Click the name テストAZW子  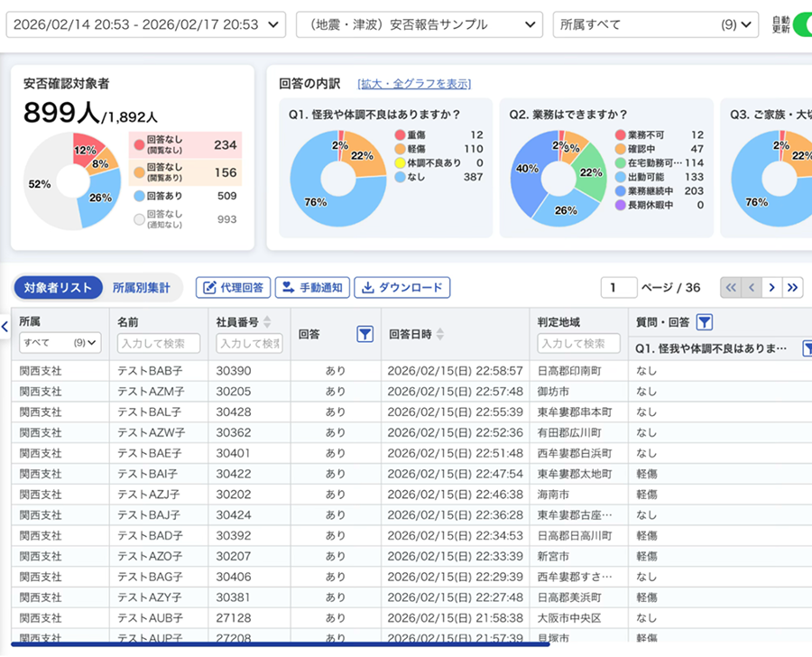point(152,432)
